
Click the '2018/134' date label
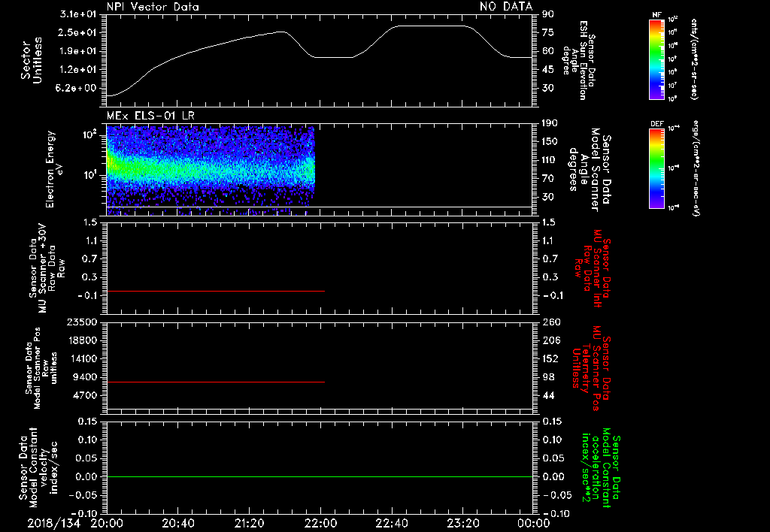point(53,523)
